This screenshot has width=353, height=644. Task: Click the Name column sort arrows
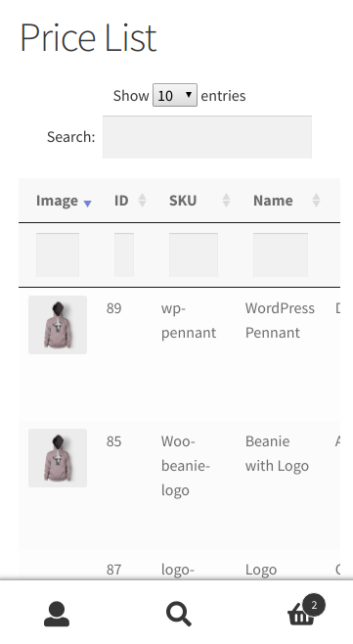click(x=316, y=201)
